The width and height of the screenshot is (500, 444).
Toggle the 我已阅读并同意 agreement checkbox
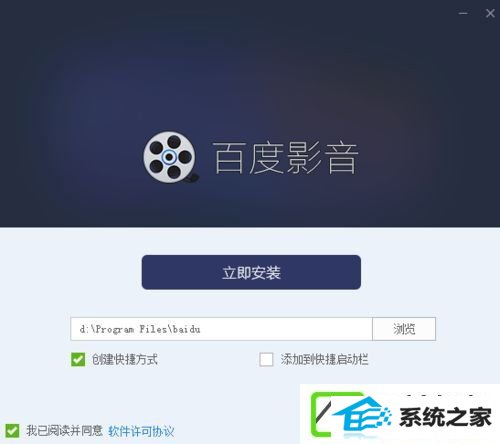point(12,430)
